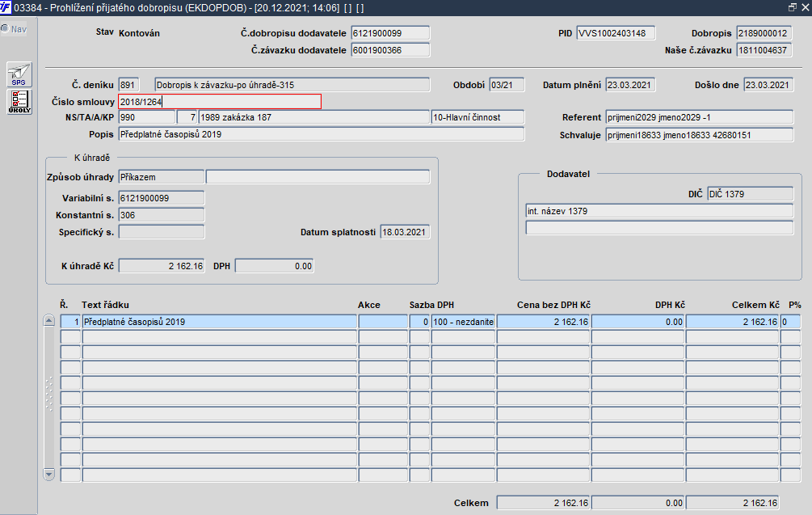The width and height of the screenshot is (812, 515).
Task: Close the EKDOPDOB window
Action: tap(806, 7)
